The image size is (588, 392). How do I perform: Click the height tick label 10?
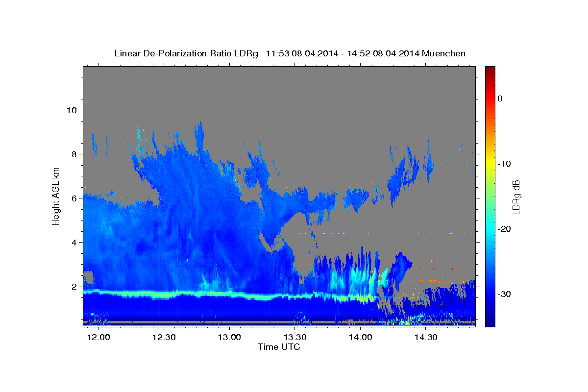click(x=71, y=110)
